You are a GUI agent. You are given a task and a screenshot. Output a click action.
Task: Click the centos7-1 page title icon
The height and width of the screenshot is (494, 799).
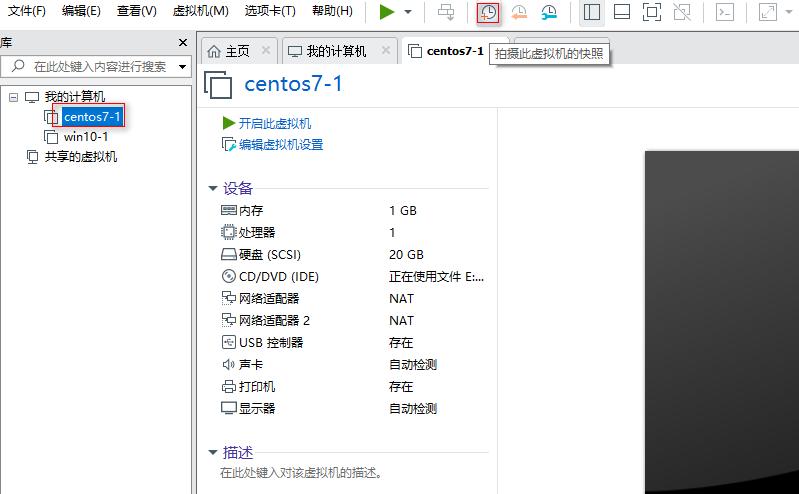(x=218, y=84)
